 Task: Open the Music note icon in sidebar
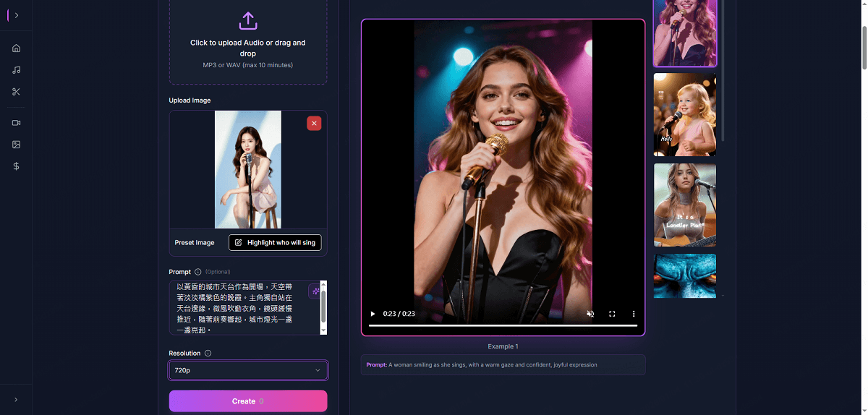pos(16,70)
